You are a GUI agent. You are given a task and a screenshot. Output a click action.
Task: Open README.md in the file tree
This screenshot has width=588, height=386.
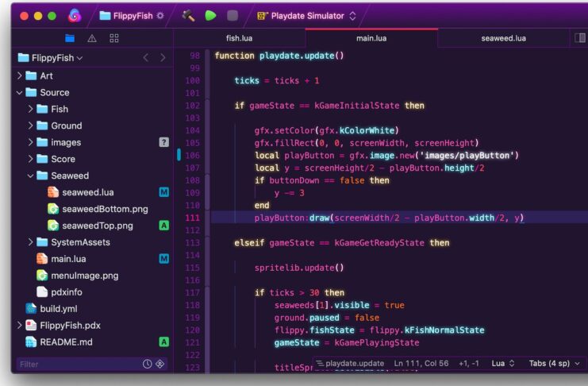tap(66, 342)
